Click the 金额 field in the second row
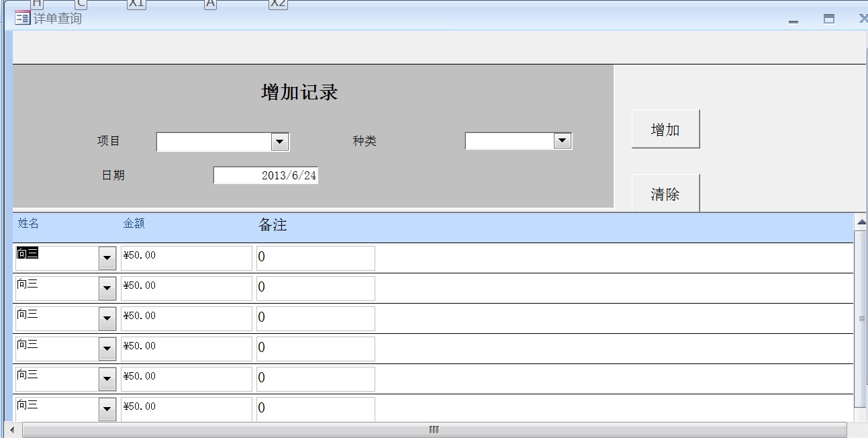868x438 pixels. coord(186,288)
